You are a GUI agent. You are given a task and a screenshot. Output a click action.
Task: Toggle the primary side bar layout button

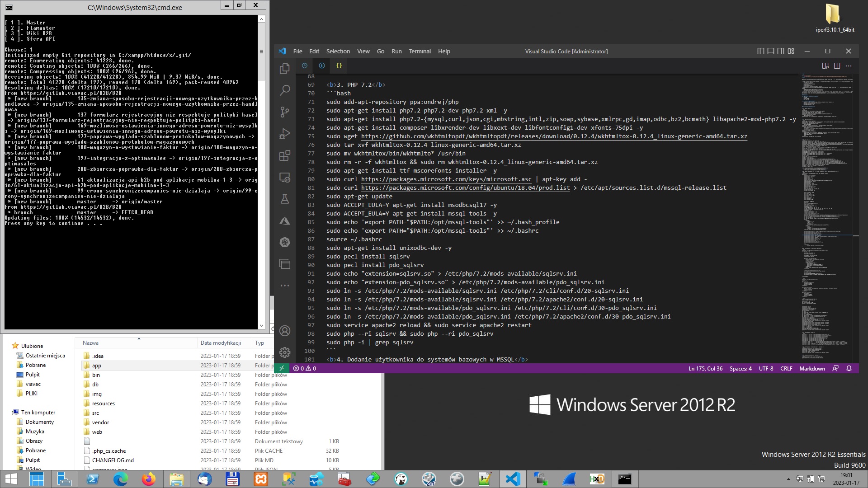click(x=760, y=51)
